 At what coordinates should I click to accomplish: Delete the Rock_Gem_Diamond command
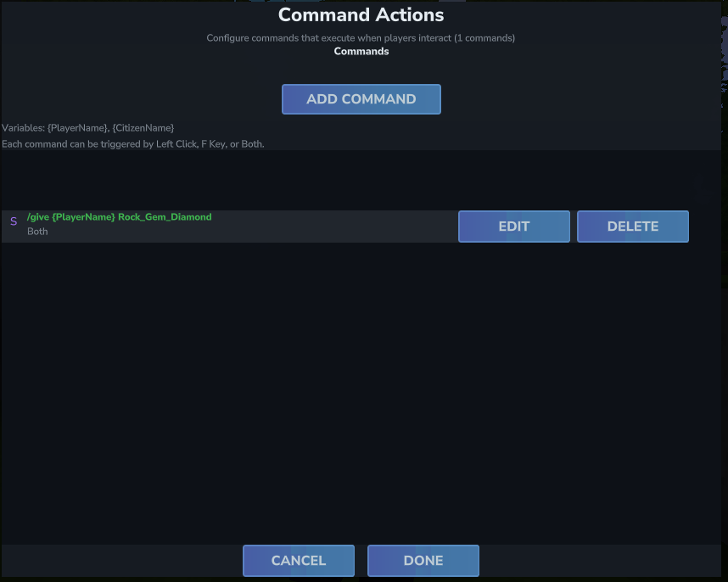click(632, 226)
